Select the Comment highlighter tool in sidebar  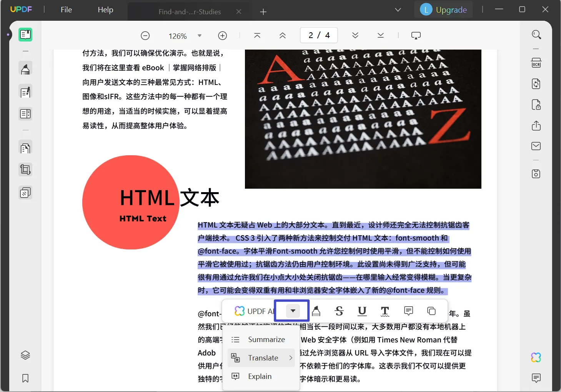(x=25, y=69)
